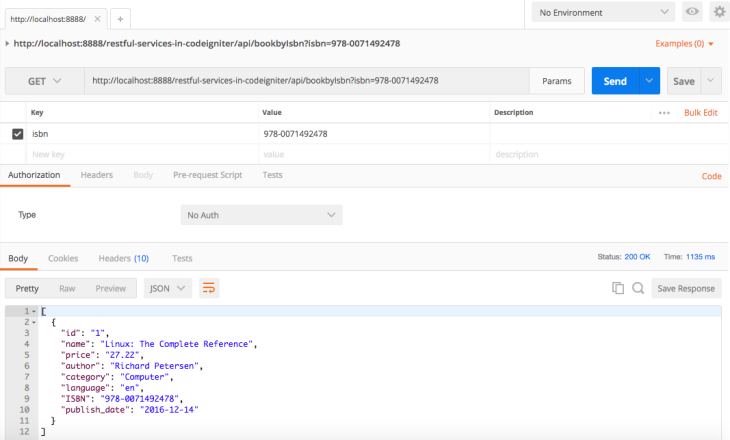This screenshot has height=440, width=730.
Task: Close the localhost:8888 request tab
Action: (95, 19)
